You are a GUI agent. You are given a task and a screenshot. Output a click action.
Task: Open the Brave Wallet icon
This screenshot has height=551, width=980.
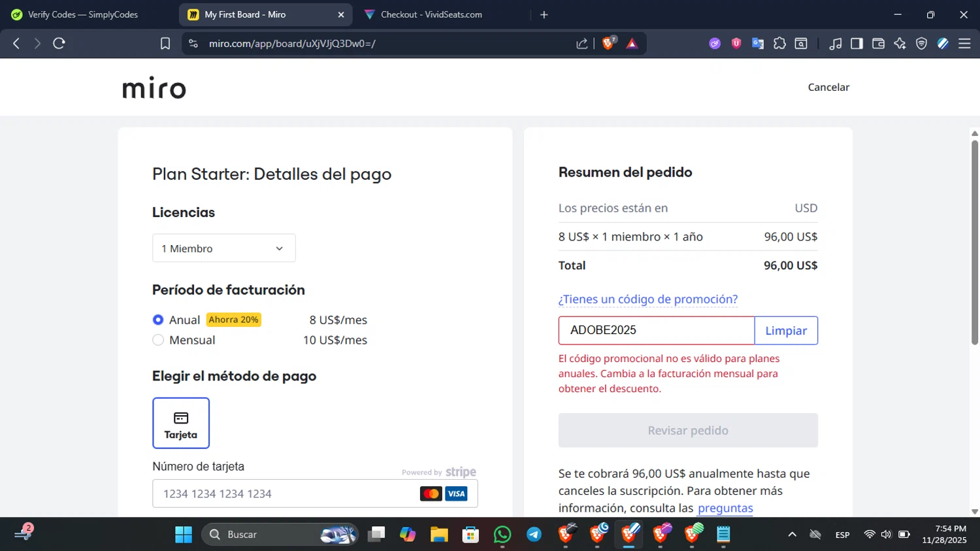878,43
